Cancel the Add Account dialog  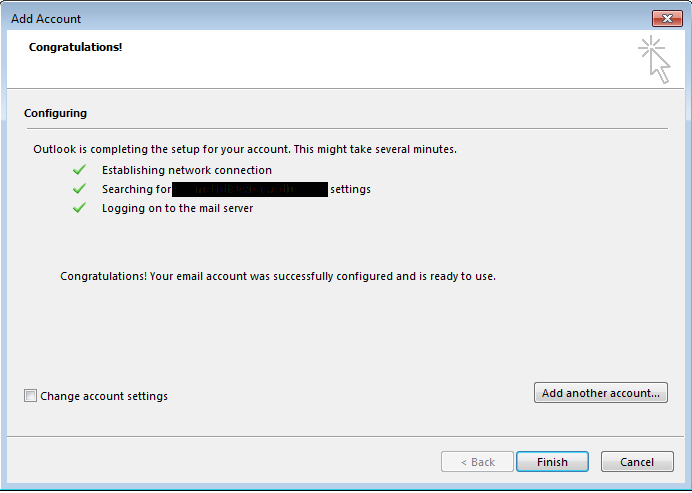(x=637, y=462)
